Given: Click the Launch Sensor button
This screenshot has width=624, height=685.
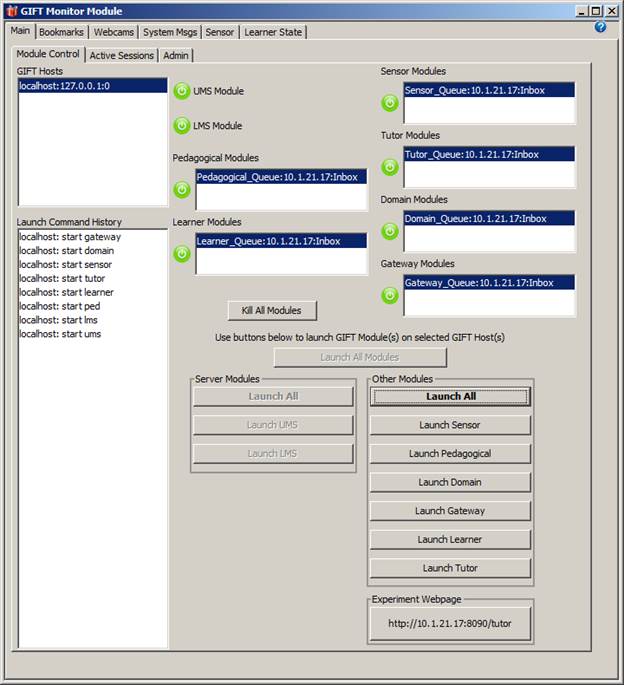Looking at the screenshot, I should click(451, 425).
